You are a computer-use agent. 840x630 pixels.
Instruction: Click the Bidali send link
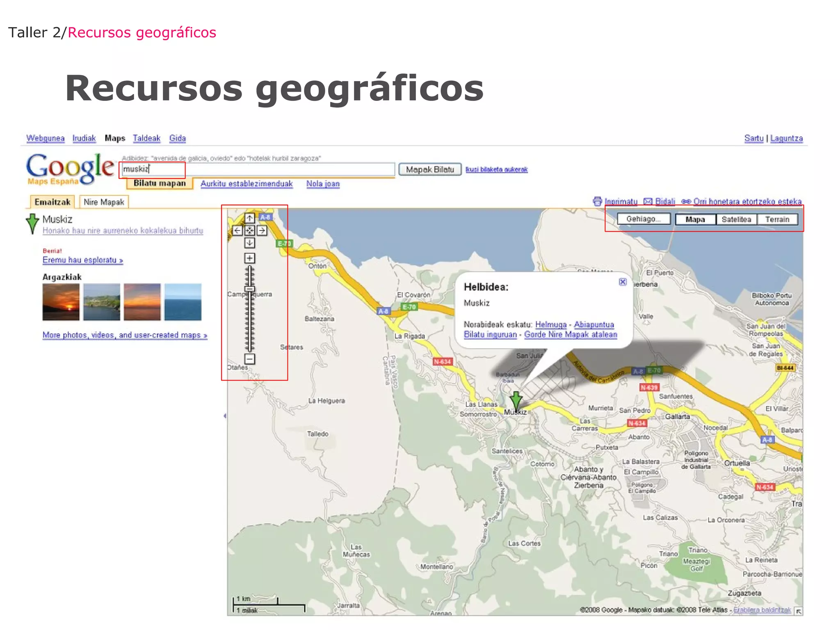pyautogui.click(x=665, y=201)
